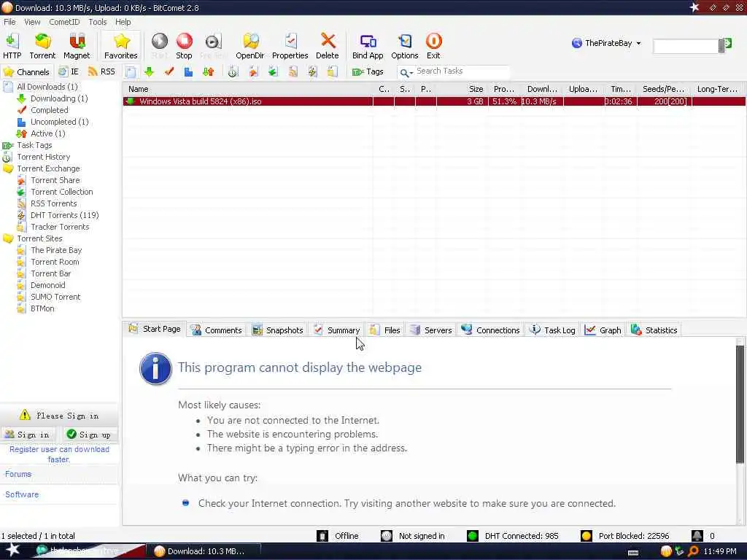Open the RSS feed button

pos(101,72)
